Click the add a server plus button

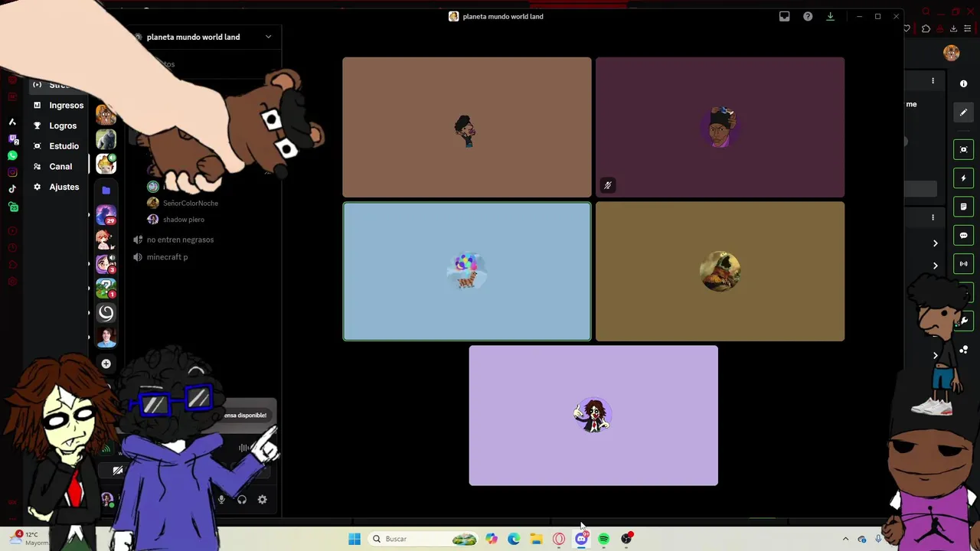(x=106, y=364)
